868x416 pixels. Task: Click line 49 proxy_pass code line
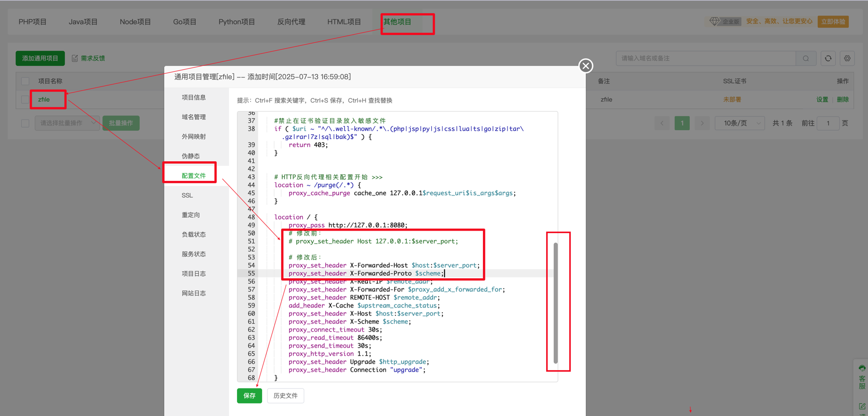[348, 225]
